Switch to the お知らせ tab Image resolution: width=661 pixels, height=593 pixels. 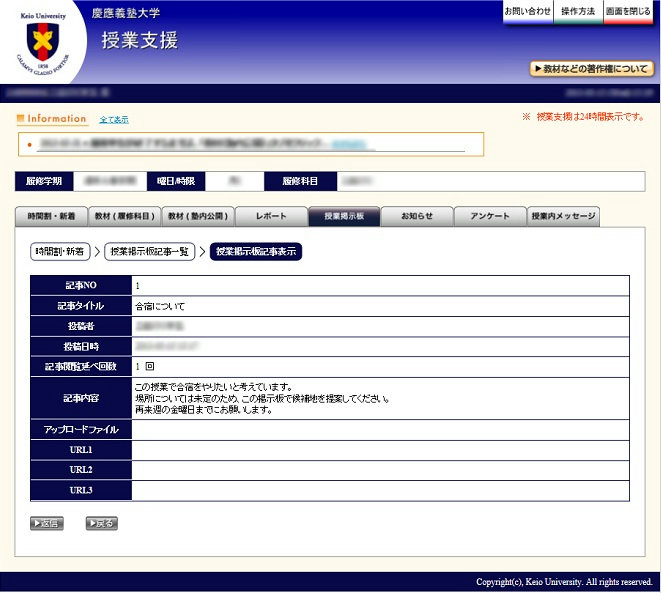point(417,217)
